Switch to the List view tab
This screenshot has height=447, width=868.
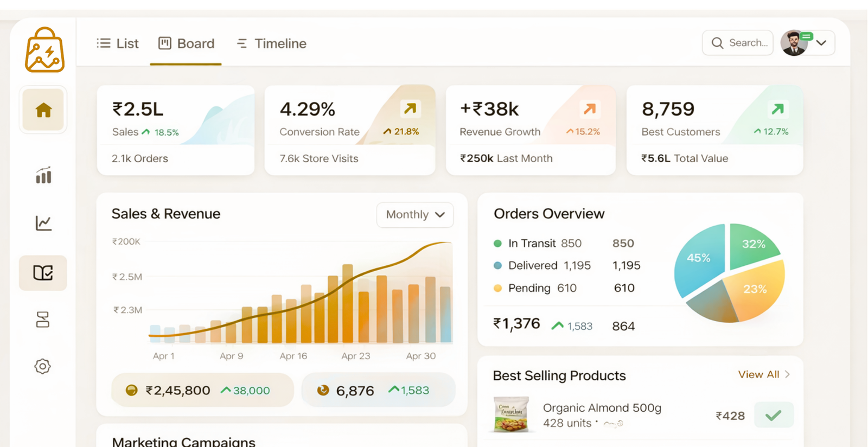(118, 43)
